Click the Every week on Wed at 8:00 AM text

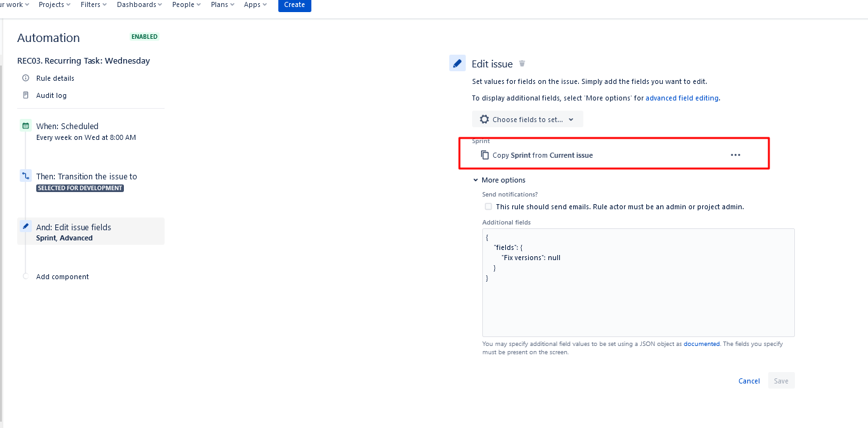[86, 137]
